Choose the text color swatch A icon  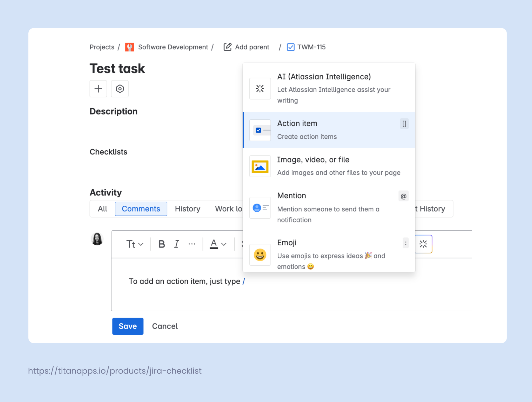213,244
